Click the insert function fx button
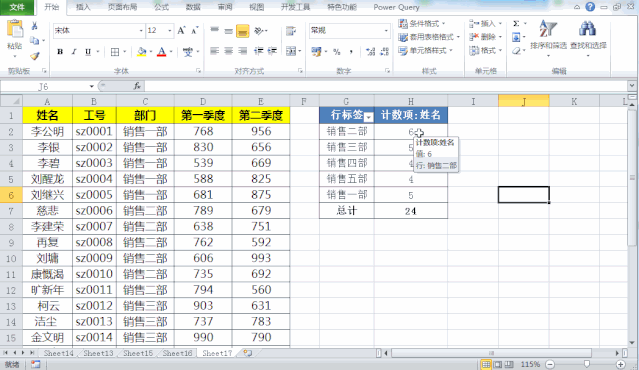639x370 pixels. [137, 86]
